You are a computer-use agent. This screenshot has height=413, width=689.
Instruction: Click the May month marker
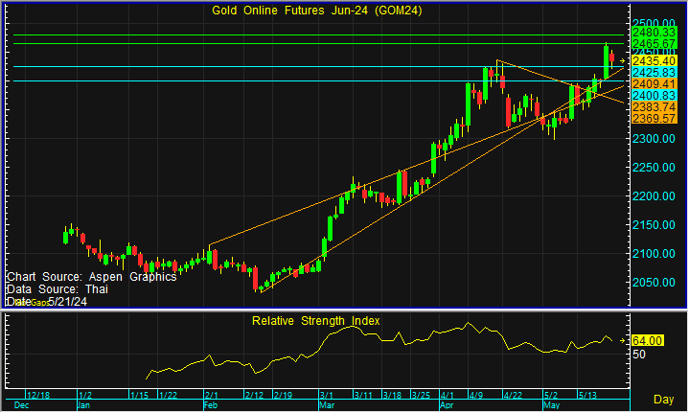[551, 405]
